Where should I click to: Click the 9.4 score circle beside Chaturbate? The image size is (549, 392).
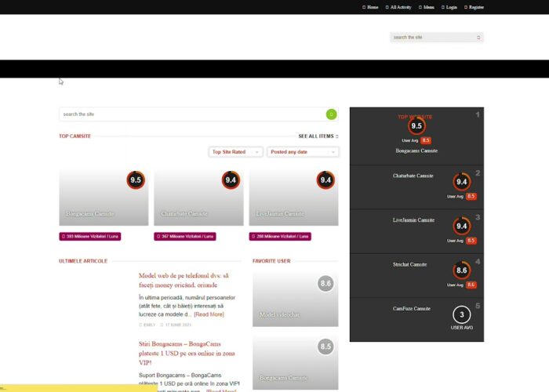pos(461,182)
